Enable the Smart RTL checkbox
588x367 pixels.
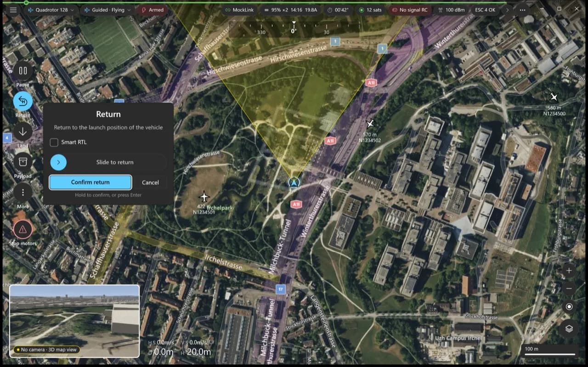[x=54, y=142]
